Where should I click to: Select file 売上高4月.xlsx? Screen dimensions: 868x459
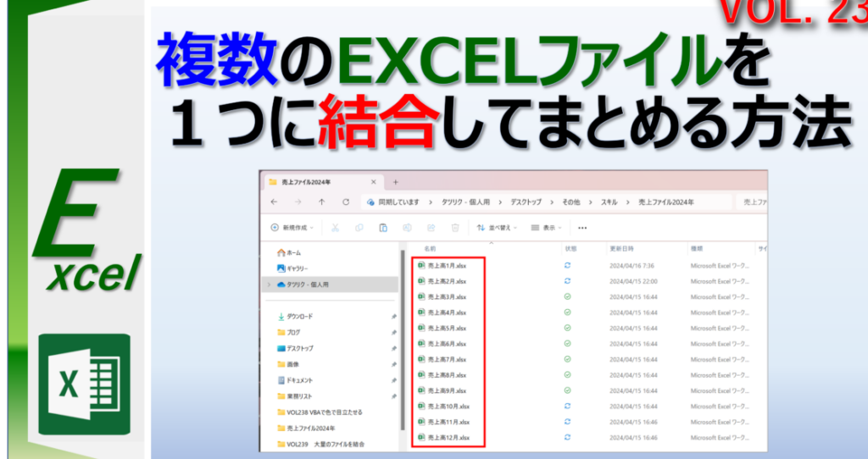(x=442, y=312)
